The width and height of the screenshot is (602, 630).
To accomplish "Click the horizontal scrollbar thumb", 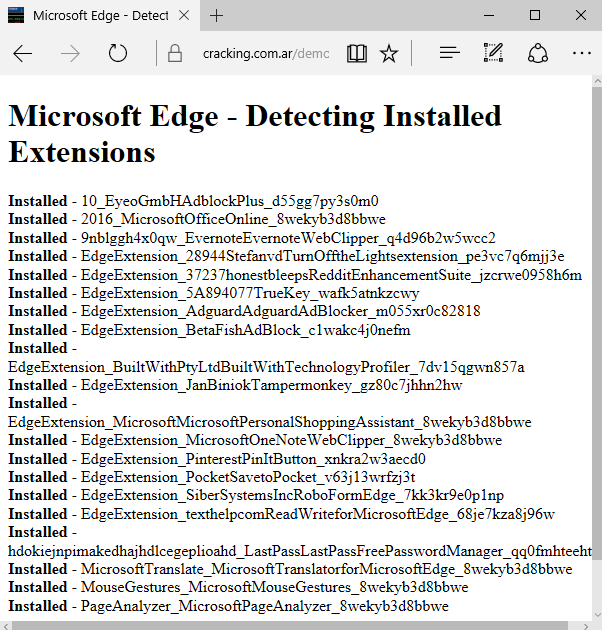I will coord(290,624).
